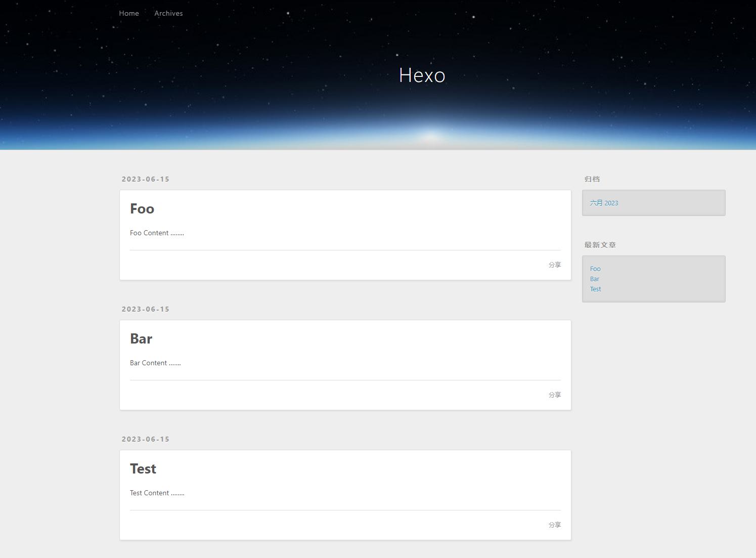The image size is (756, 558).
Task: Click the date above the Test post
Action: (146, 439)
